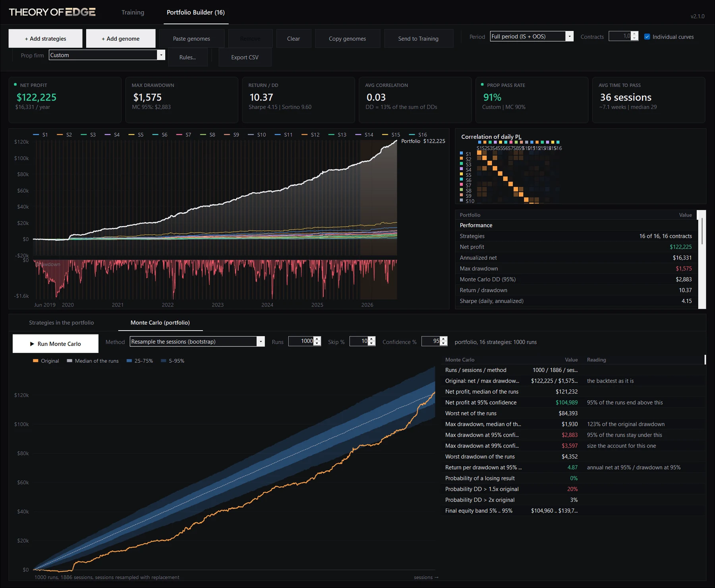Open the Strategies in the portfolio tab

pyautogui.click(x=62, y=323)
